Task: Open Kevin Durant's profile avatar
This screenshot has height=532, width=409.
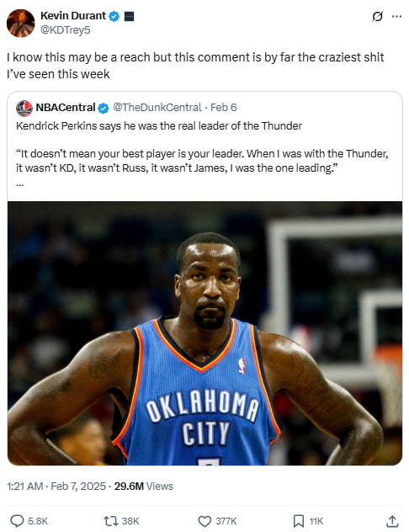Action: (21, 24)
